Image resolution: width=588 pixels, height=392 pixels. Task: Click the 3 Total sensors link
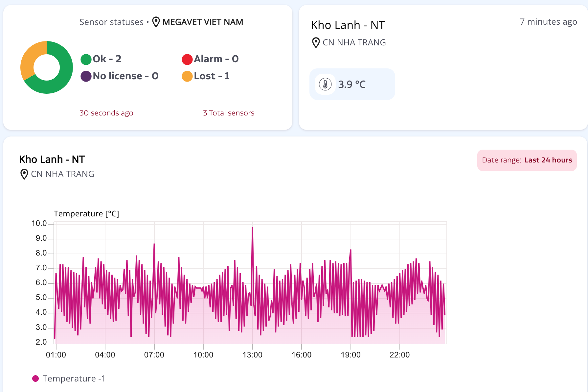point(229,113)
